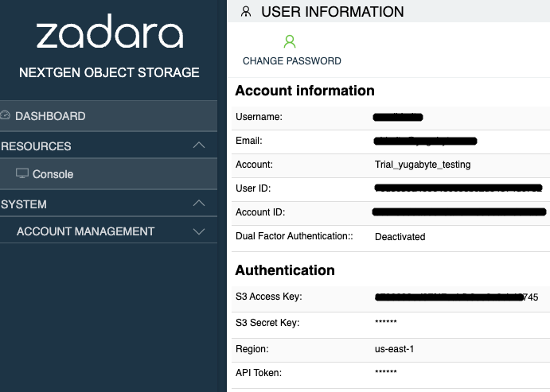
Task: Click the User ID label
Action: click(x=253, y=188)
